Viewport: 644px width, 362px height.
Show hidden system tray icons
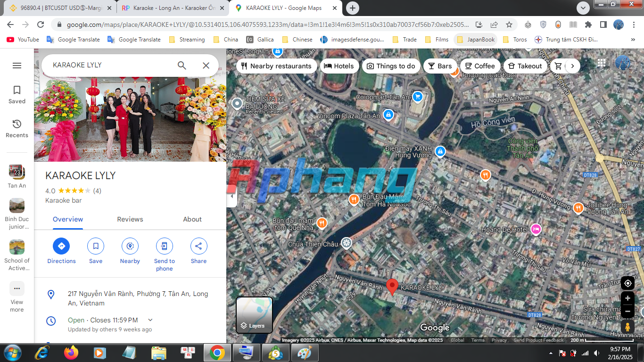[551, 353]
